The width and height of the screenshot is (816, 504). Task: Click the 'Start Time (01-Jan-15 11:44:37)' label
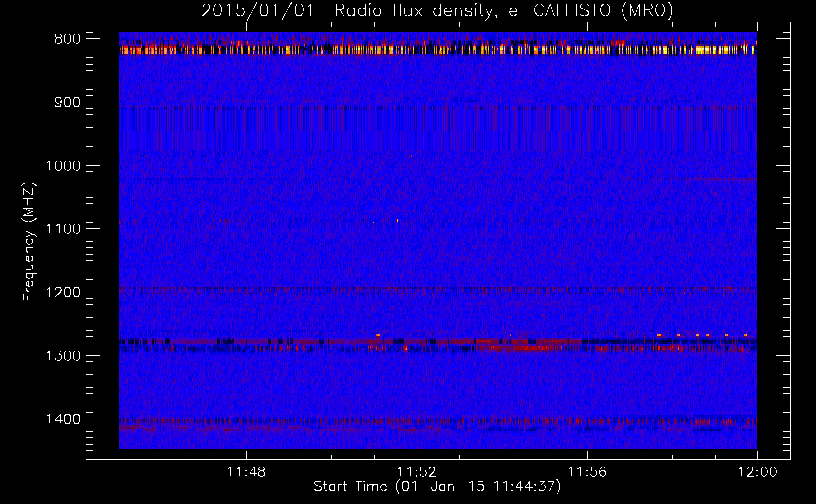437,487
